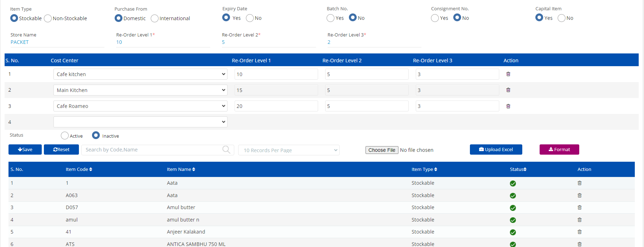Click status checkmark for ANTICA SAMBHU item
Image resolution: width=644 pixels, height=247 pixels.
point(513,244)
